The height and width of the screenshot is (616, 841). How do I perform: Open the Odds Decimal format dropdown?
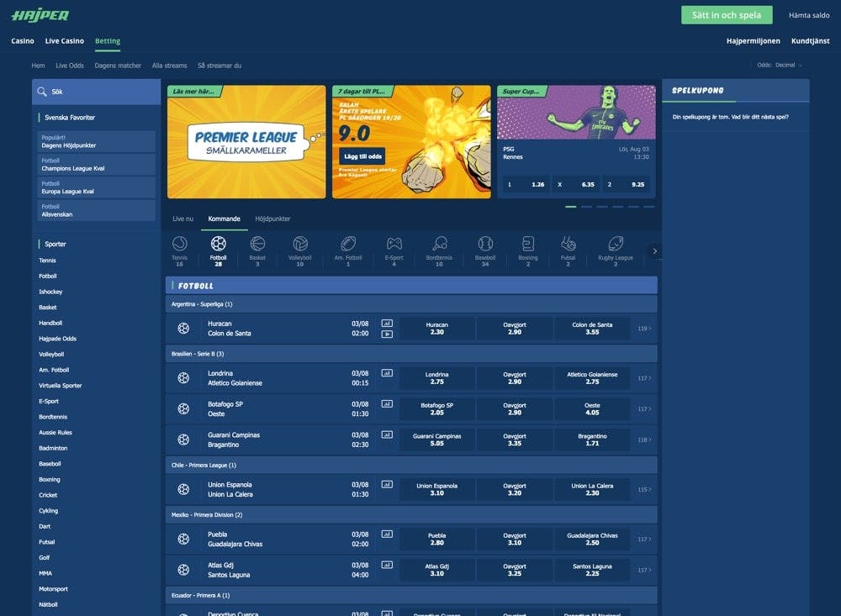click(780, 65)
